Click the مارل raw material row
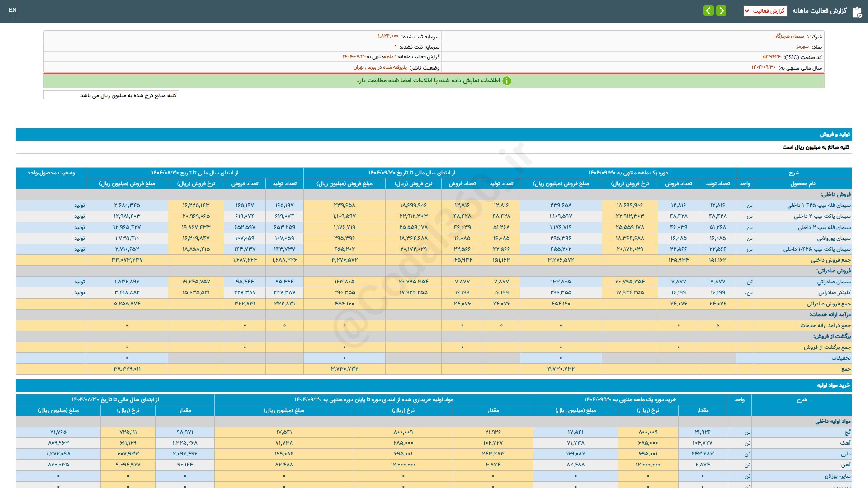Screen dimensions: 868x488 [x=845, y=454]
